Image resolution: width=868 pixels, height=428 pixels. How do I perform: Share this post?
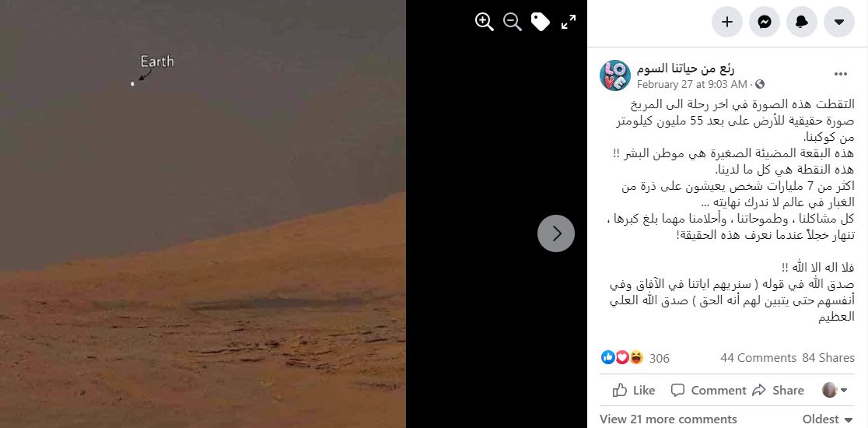pos(778,391)
